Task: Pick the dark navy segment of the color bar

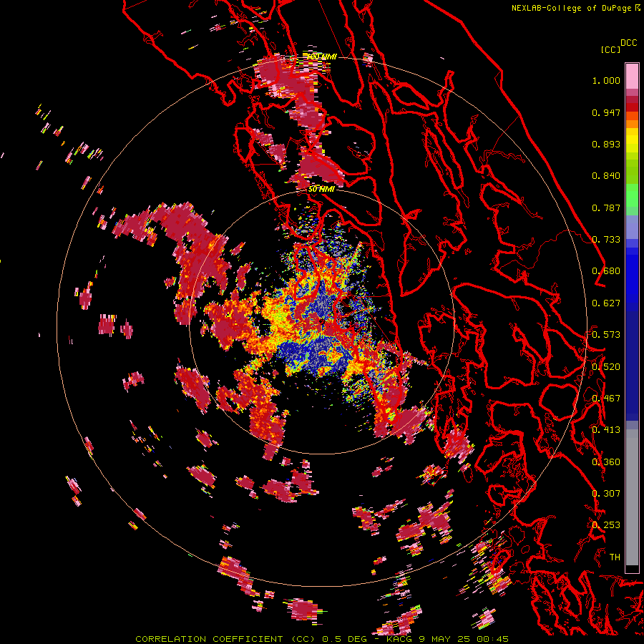Action: (632, 366)
